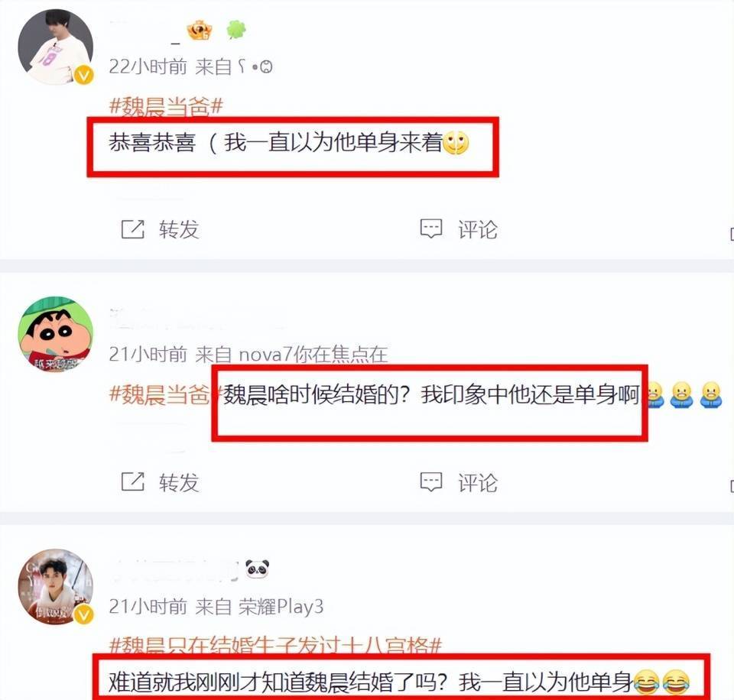The width and height of the screenshot is (734, 700).
Task: Click the repost icon on second post
Action: pyautogui.click(x=132, y=481)
